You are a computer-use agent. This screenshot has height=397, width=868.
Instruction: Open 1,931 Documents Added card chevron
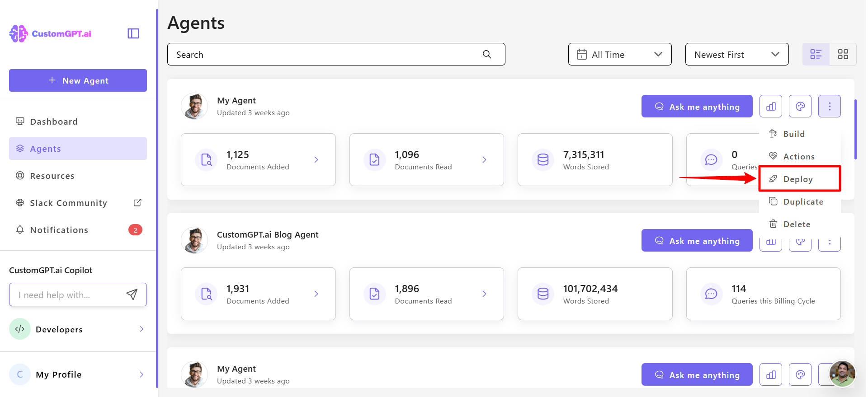coord(316,294)
